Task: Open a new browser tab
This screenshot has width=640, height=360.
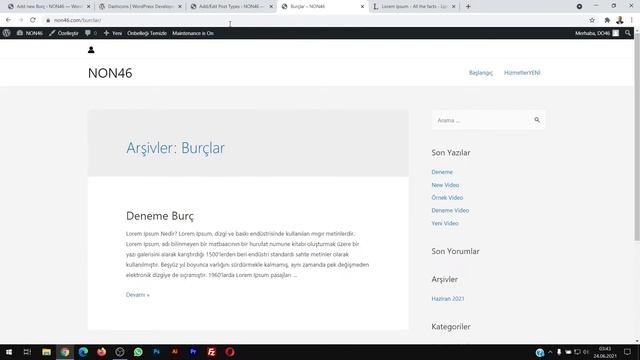Action: (468, 7)
